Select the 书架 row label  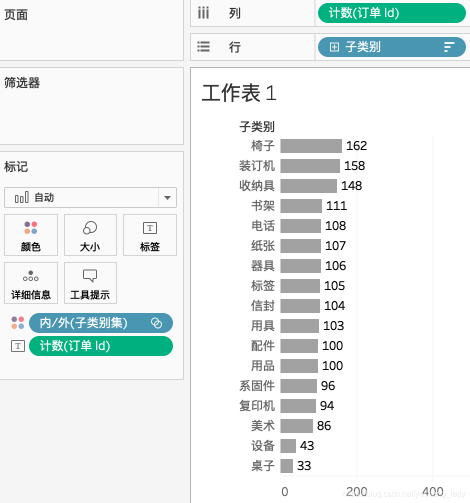[x=263, y=206]
